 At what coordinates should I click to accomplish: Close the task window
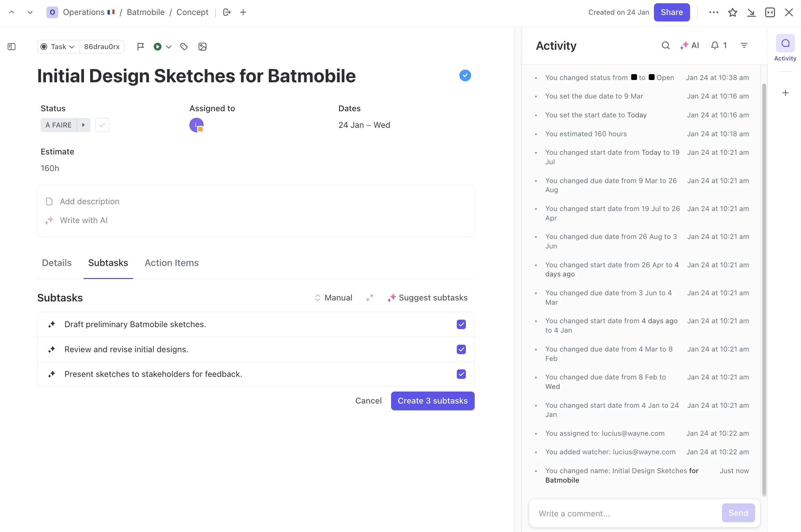point(788,12)
